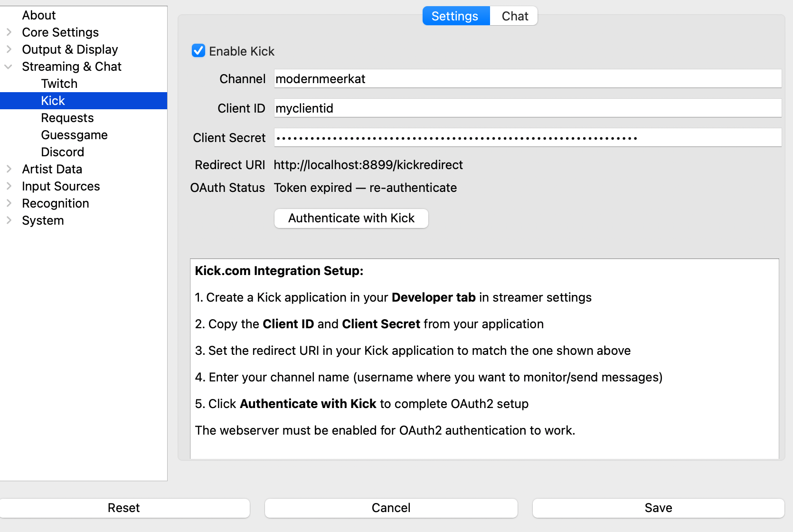Screen dimensions: 793x532
Task: Expand the Output & Display section
Action: [9, 49]
